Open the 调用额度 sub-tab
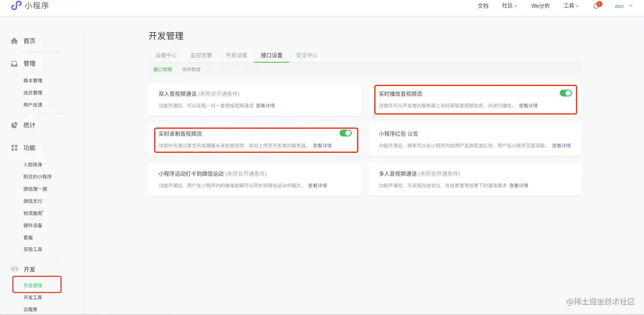This screenshot has height=315, width=644. [191, 69]
